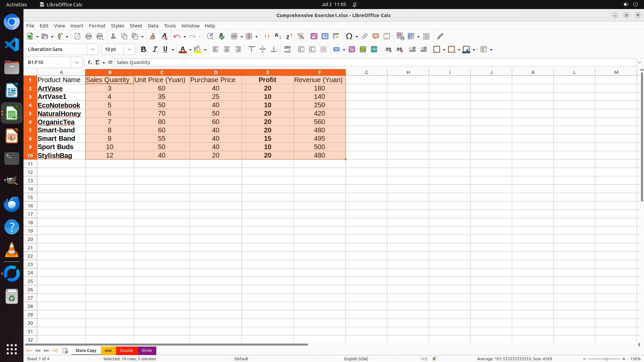
Task: Switch to the Double sheet tab
Action: tap(126, 350)
